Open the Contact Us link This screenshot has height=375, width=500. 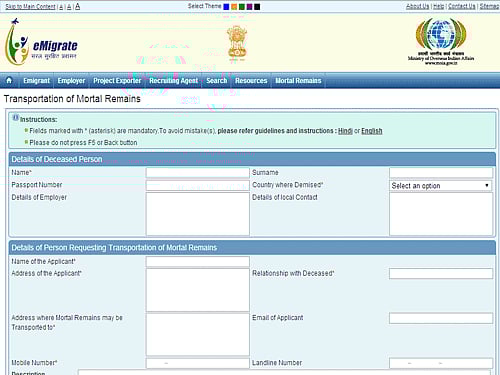(462, 6)
